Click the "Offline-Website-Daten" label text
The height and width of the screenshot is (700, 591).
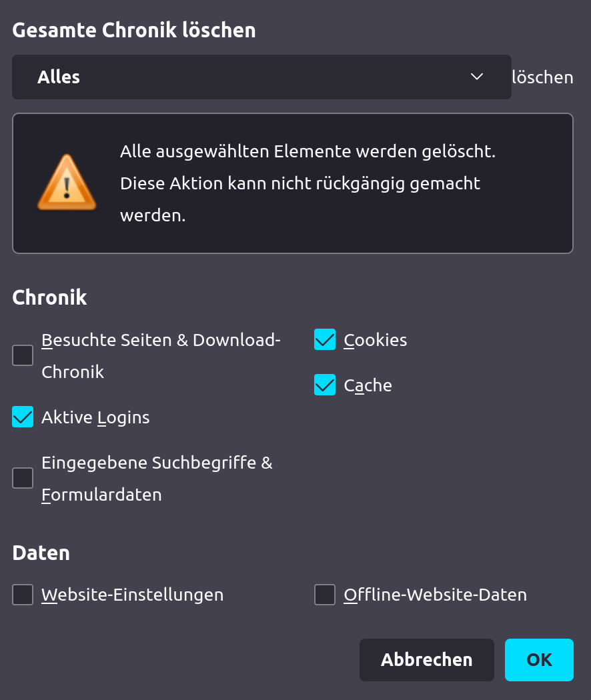pyautogui.click(x=435, y=595)
